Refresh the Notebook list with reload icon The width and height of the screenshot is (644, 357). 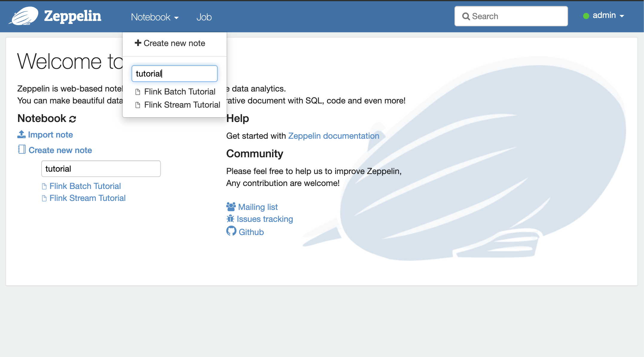(73, 119)
